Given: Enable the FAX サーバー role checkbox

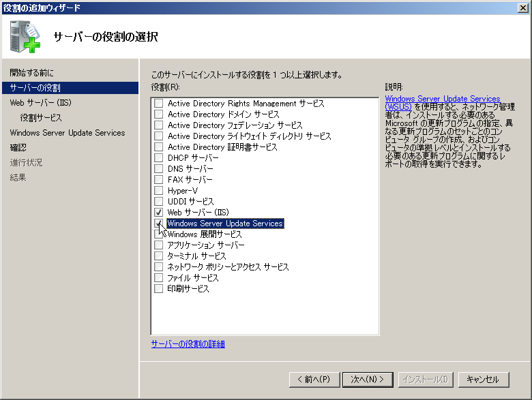Looking at the screenshot, I should click(158, 179).
